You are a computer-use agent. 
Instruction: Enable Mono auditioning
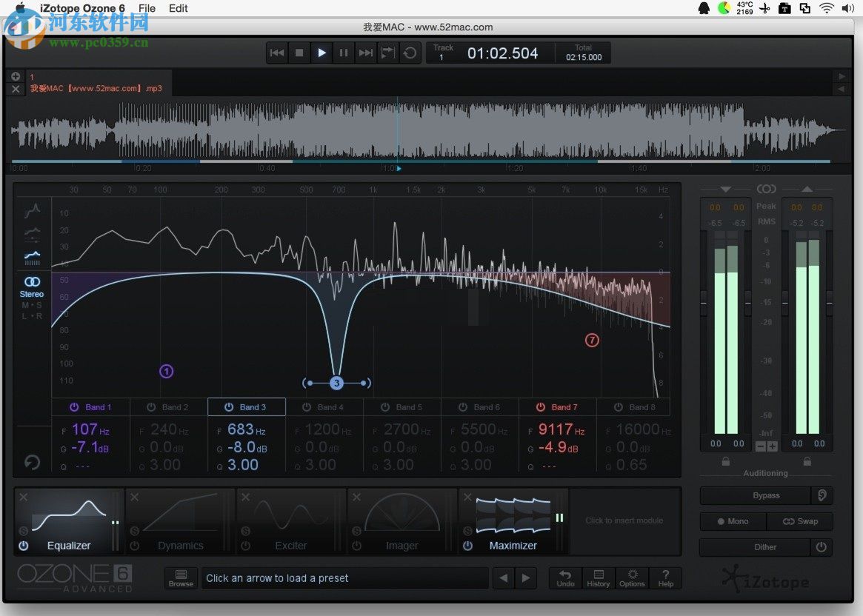point(732,521)
